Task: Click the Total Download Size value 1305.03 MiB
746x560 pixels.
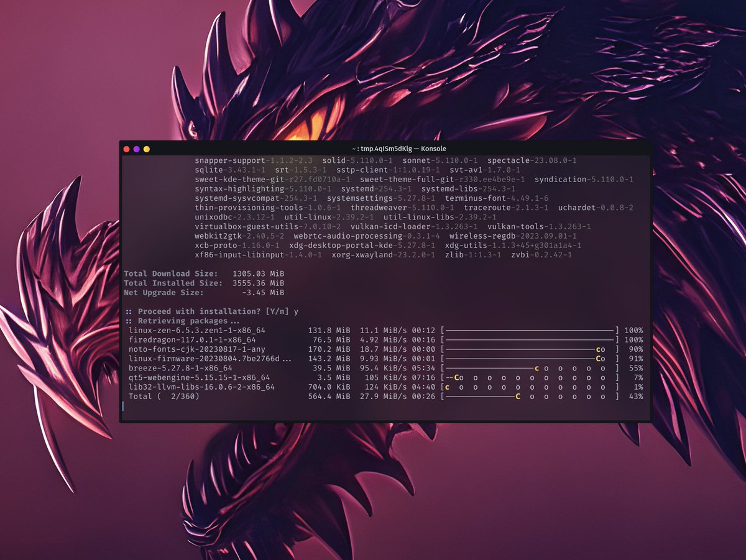Action: pyautogui.click(x=258, y=273)
